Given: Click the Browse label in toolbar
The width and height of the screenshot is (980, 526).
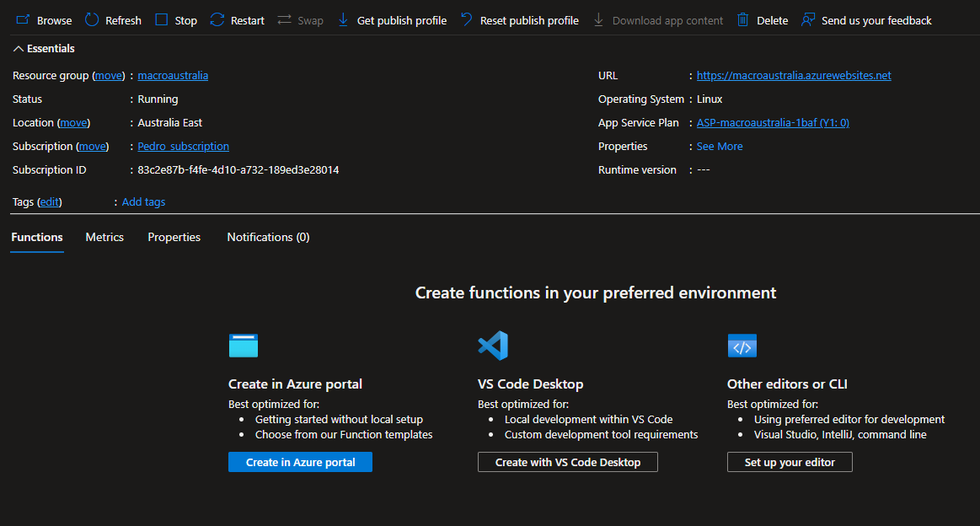Looking at the screenshot, I should (55, 20).
